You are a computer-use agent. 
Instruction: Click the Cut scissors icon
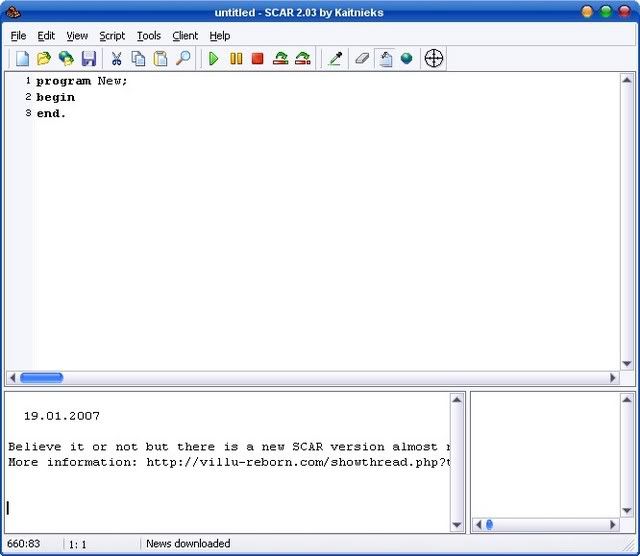[116, 59]
